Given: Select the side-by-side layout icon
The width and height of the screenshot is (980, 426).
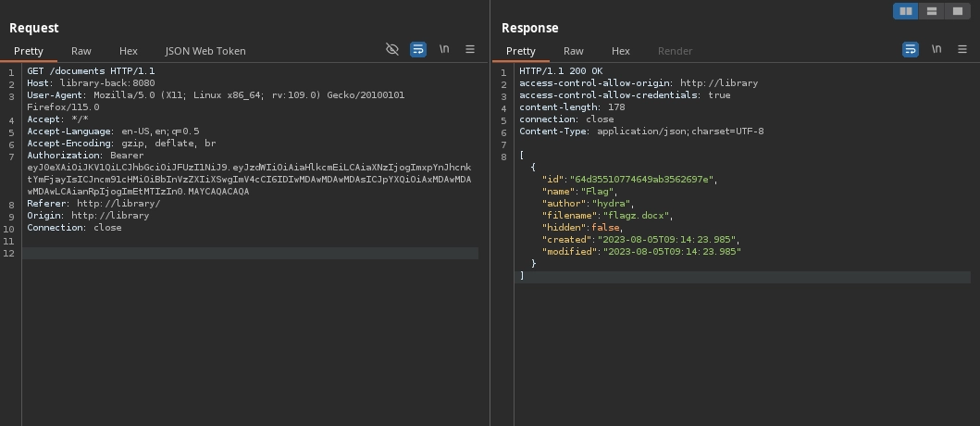Looking at the screenshot, I should [905, 11].
